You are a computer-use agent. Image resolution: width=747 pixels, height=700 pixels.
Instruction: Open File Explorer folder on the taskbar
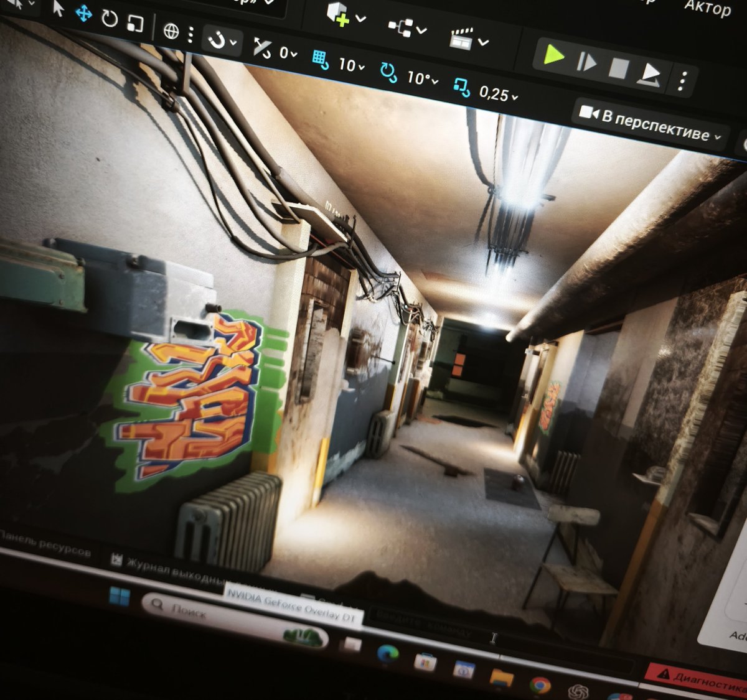coord(501,678)
